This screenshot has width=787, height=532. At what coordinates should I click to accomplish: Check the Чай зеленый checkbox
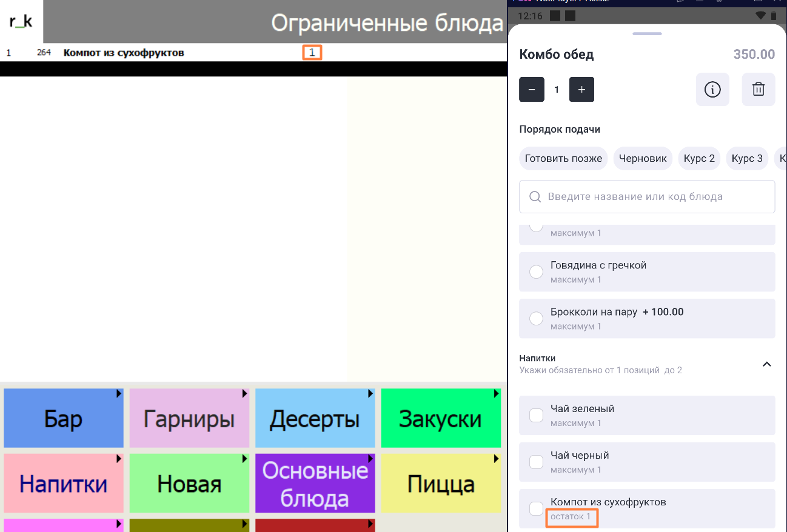coord(536,415)
